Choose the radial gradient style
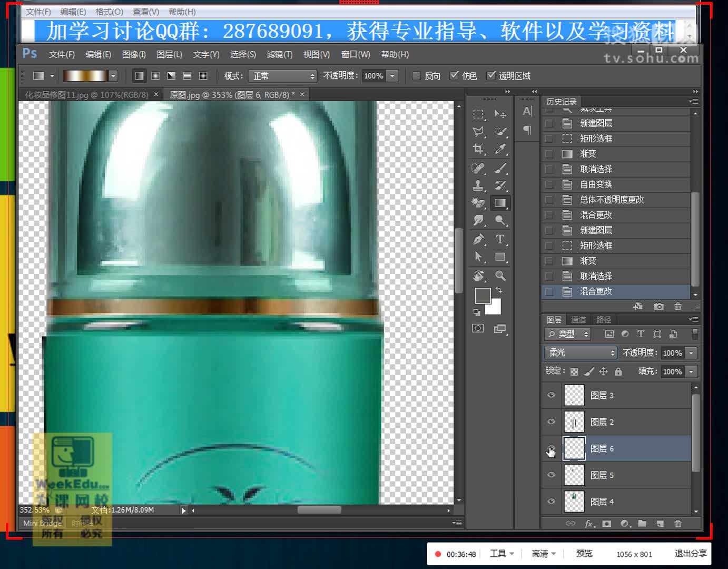The width and height of the screenshot is (728, 569). 155,76
